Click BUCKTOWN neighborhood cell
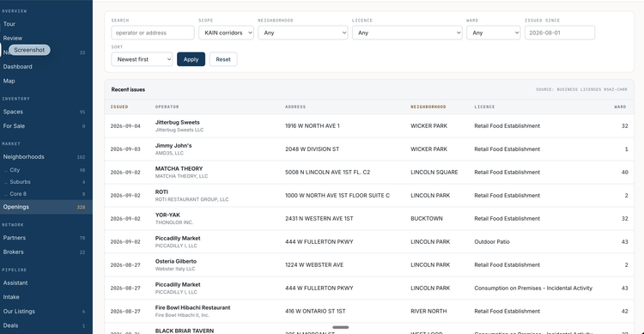 427,219
